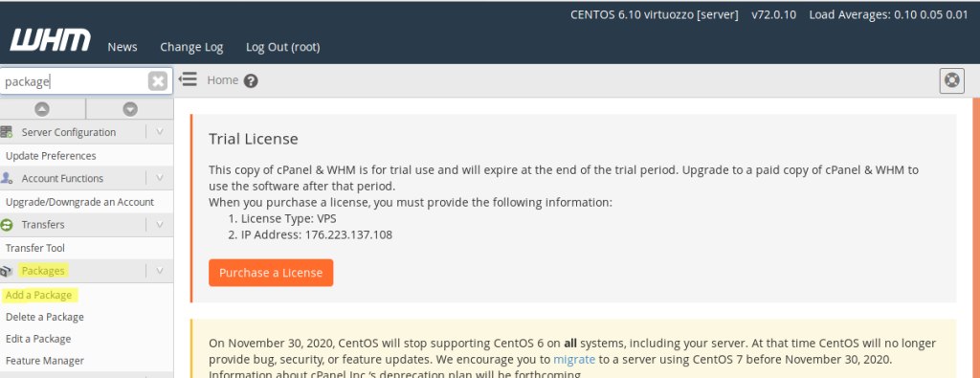Log Out as root
Screen dimensions: 980x378
pyautogui.click(x=283, y=47)
